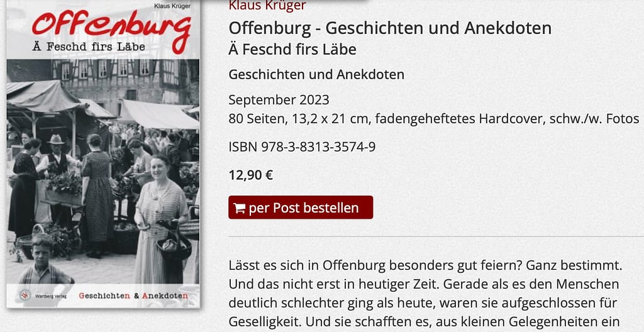The width and height of the screenshot is (644, 332).
Task: Click Klaus Krüger name printed on cover
Action: (x=177, y=6)
